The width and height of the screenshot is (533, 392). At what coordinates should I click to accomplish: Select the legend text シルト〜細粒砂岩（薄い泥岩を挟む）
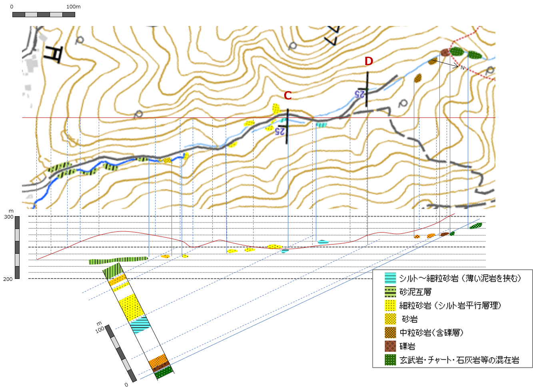pyautogui.click(x=461, y=278)
